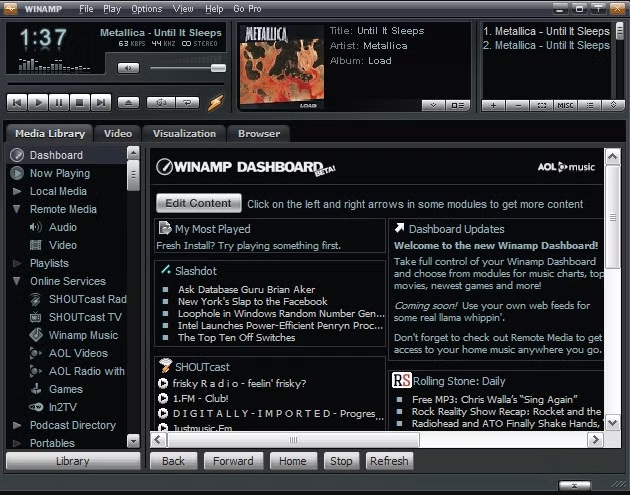
Task: Click the Edit Content button
Action: click(198, 203)
